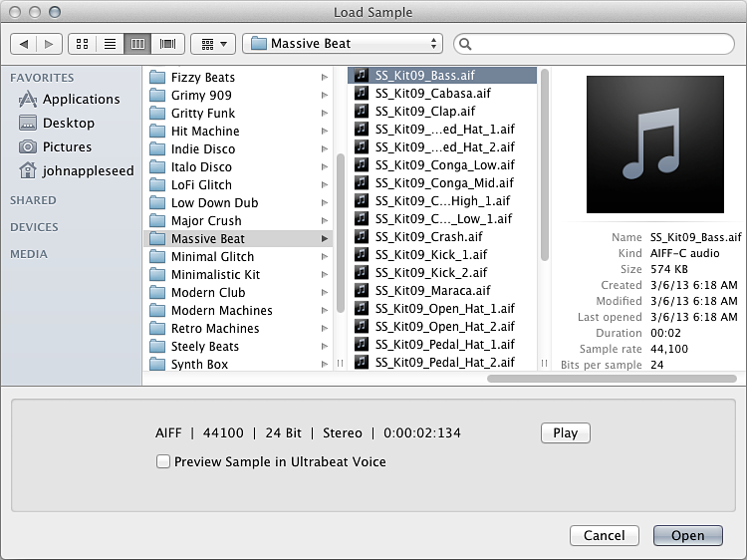Screen dimensions: 747x560
Task: Select the Hit Machine folder
Action: click(238, 132)
